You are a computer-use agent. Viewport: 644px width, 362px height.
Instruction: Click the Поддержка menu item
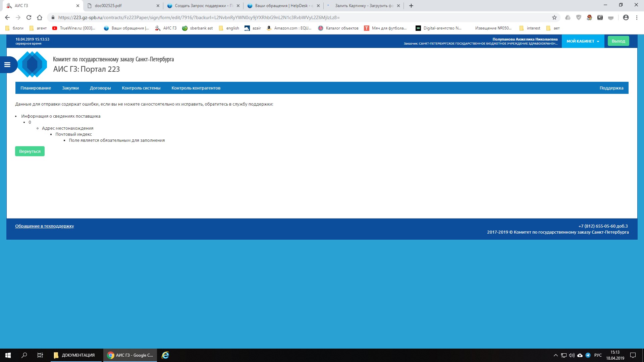click(x=611, y=88)
